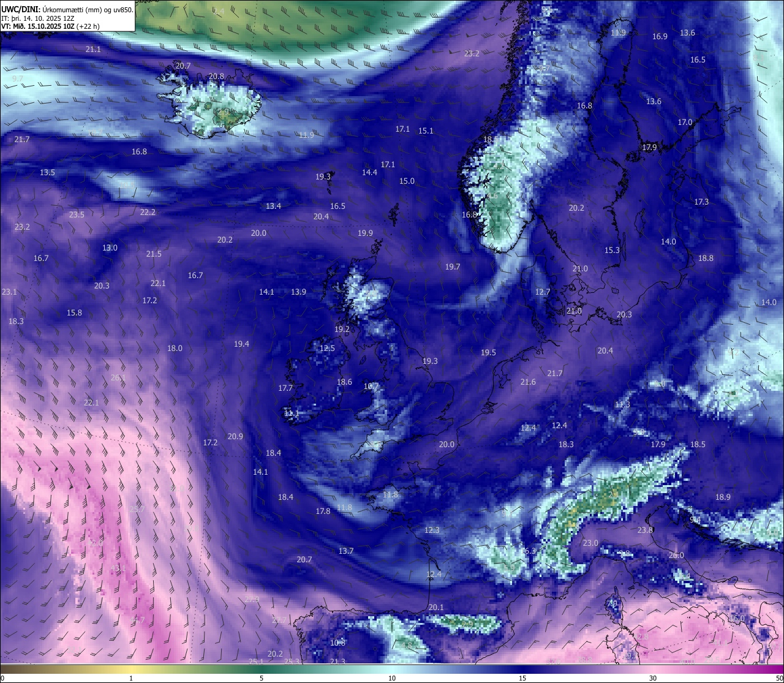
Task: Click the color scale tick labeled 10
Action: (392, 678)
